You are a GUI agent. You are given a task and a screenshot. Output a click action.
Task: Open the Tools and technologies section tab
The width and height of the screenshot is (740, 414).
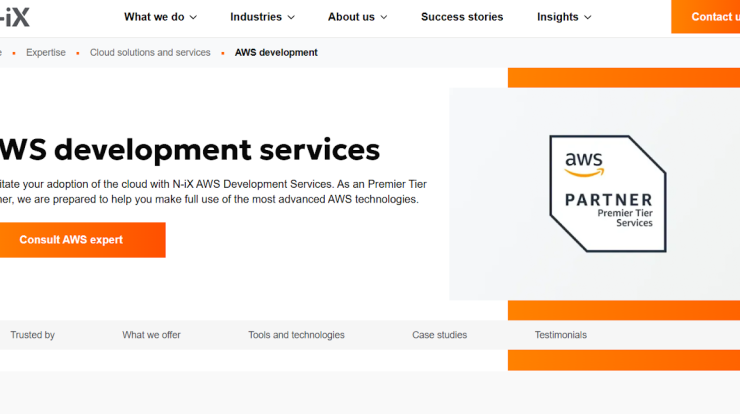tap(296, 335)
